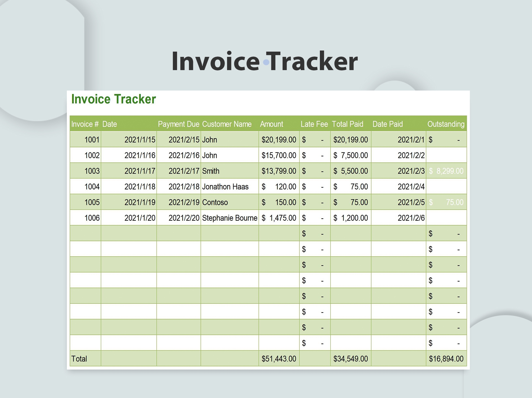Click the Invoice # column header
The width and height of the screenshot is (532, 398).
tap(85, 124)
